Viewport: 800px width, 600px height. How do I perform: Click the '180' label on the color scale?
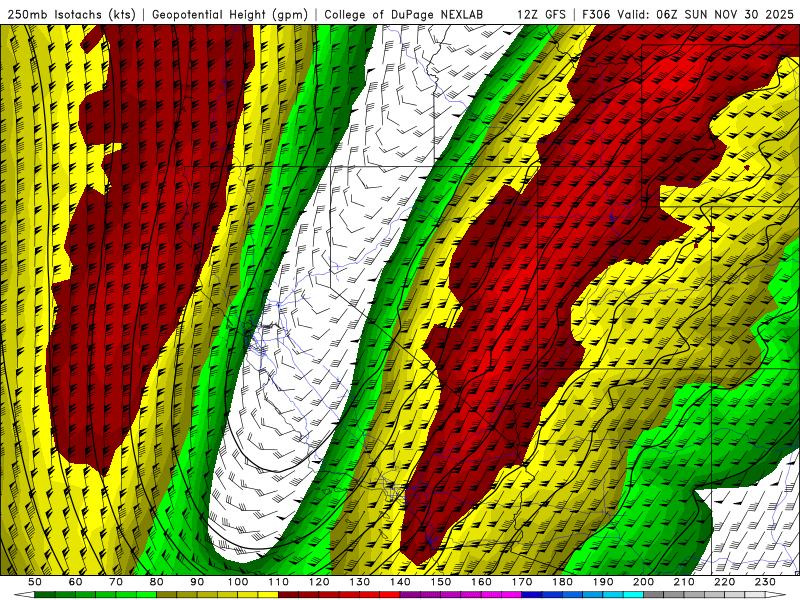[562, 582]
